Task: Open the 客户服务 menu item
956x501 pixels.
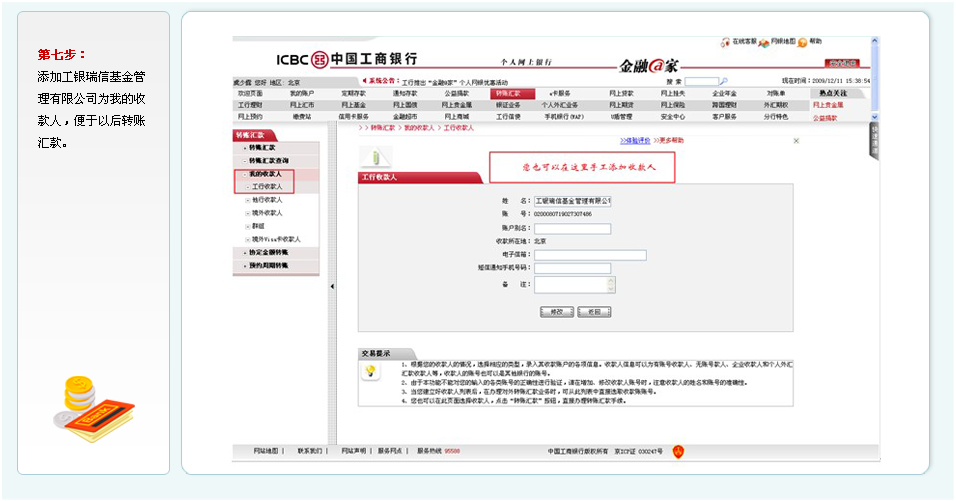Action: click(x=724, y=116)
